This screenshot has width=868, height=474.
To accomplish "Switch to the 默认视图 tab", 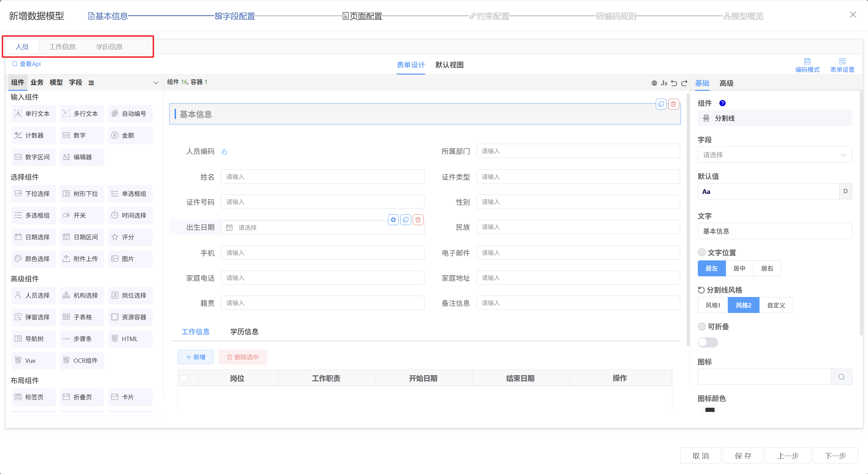I will coord(449,65).
